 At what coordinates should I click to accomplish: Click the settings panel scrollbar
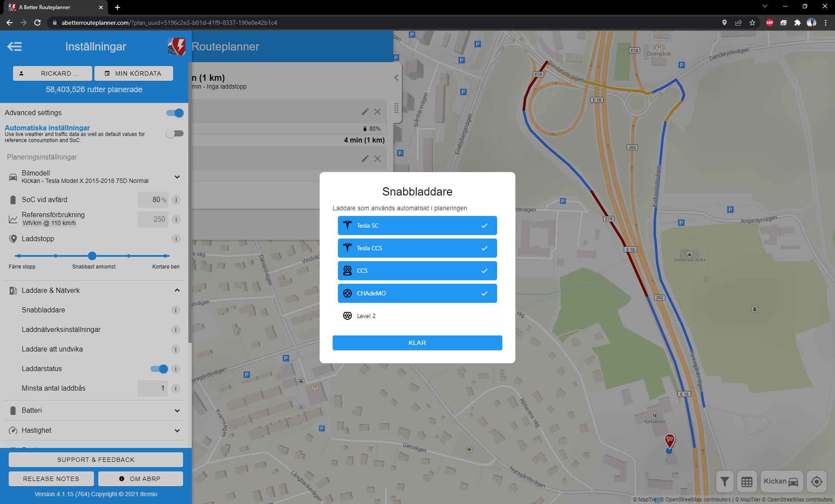pos(190,202)
